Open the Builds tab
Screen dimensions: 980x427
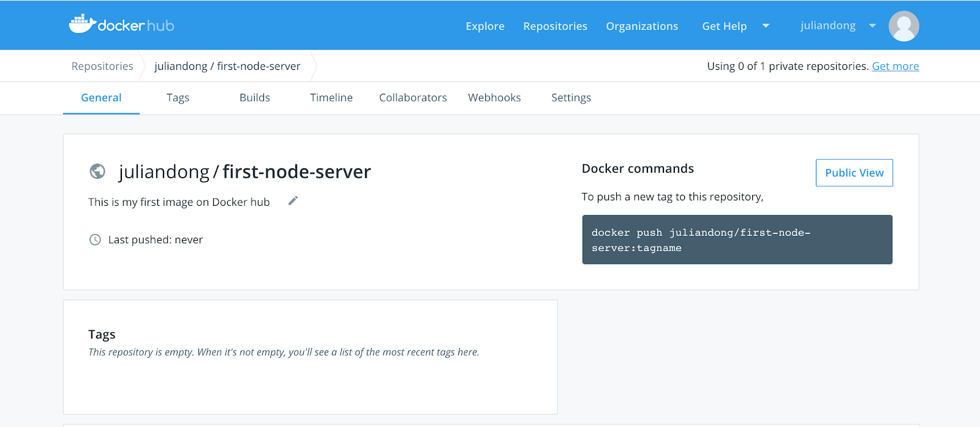(255, 98)
